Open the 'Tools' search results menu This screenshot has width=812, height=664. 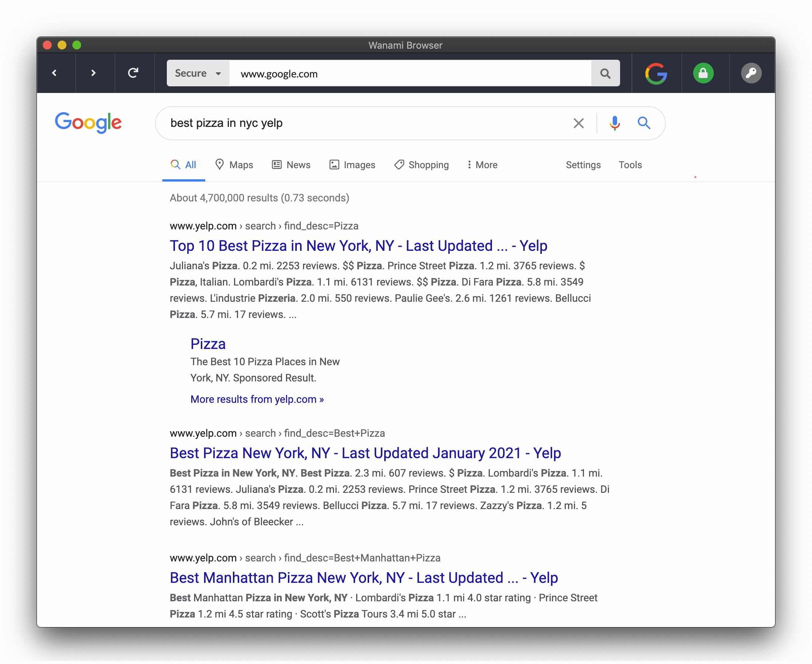tap(630, 165)
